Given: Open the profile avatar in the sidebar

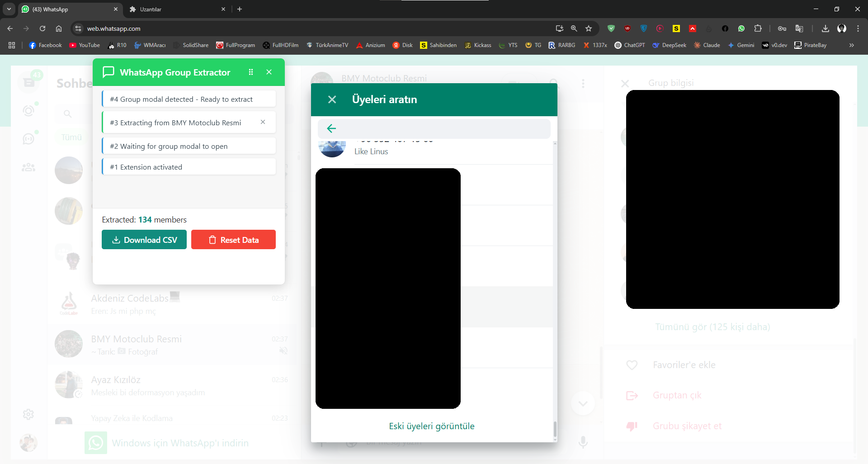Looking at the screenshot, I should 28,443.
